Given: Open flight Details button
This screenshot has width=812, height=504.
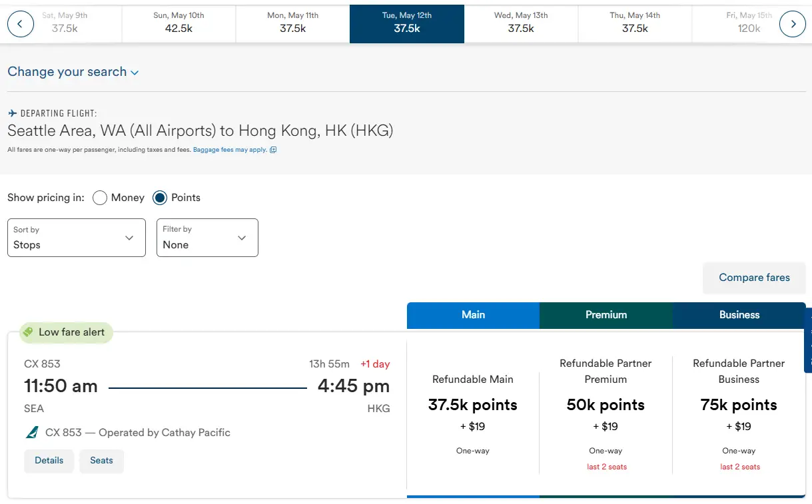Looking at the screenshot, I should pyautogui.click(x=49, y=461).
